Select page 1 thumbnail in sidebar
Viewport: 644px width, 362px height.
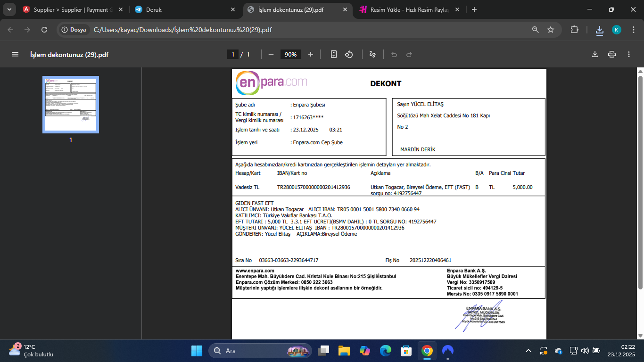click(x=71, y=105)
